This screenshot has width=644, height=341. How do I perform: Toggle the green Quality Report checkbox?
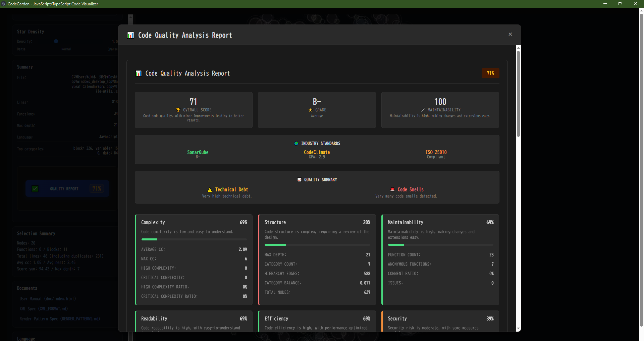[35, 189]
